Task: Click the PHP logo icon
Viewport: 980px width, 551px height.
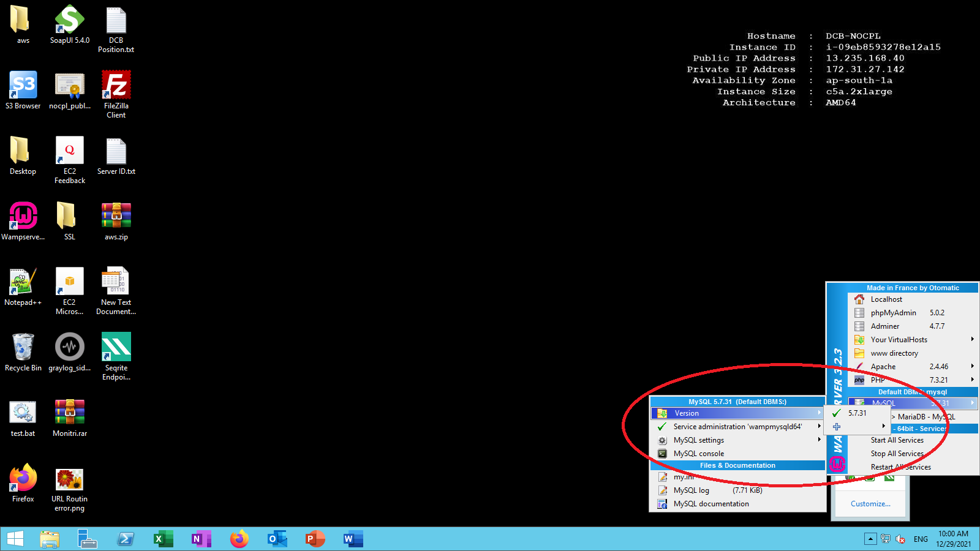Action: (859, 380)
